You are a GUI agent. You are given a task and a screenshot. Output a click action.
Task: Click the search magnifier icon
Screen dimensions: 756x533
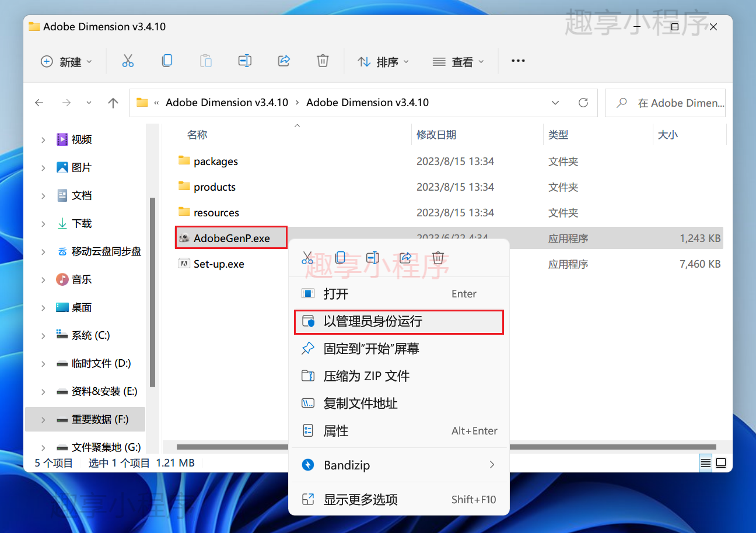pyautogui.click(x=622, y=103)
